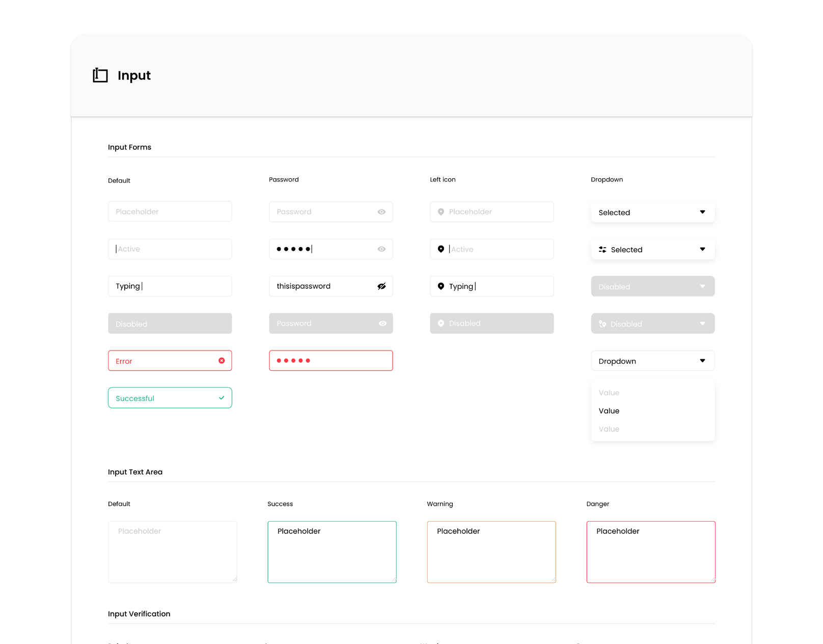The height and width of the screenshot is (644, 823).
Task: Click arrow of first Disabled dropdown
Action: tap(702, 286)
